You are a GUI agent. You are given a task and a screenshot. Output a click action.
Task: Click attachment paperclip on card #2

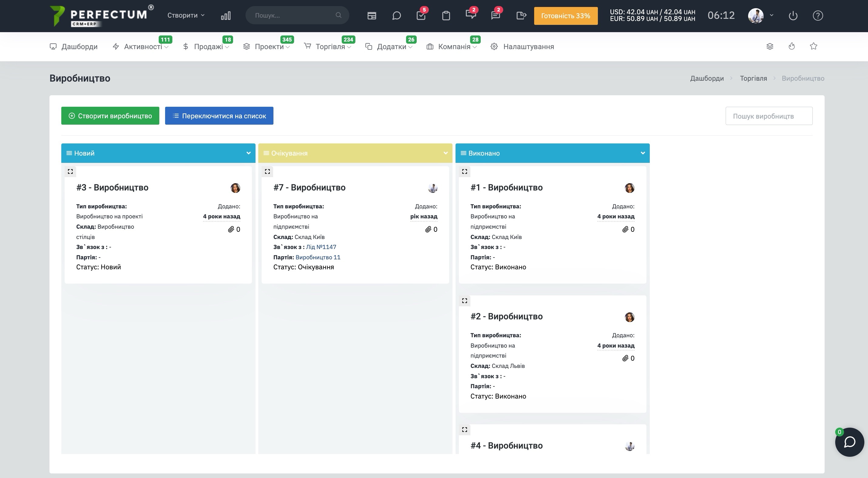click(x=625, y=358)
